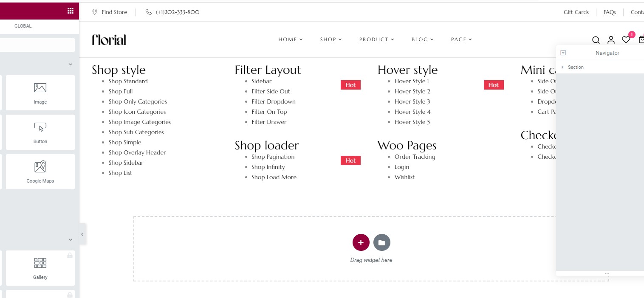
Task: Select the Image widget
Action: tap(40, 93)
